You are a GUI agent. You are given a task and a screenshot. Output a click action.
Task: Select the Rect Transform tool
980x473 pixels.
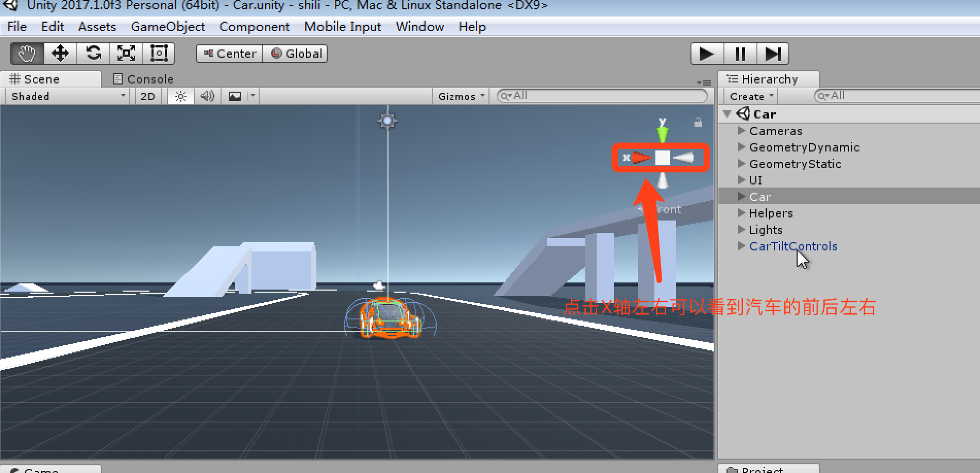[x=159, y=53]
